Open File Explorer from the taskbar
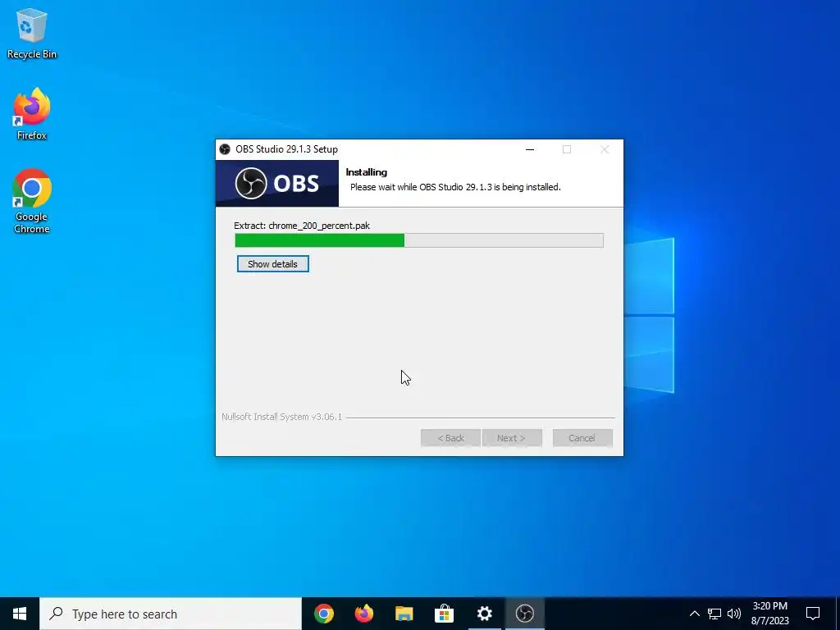Image resolution: width=840 pixels, height=630 pixels. click(404, 614)
